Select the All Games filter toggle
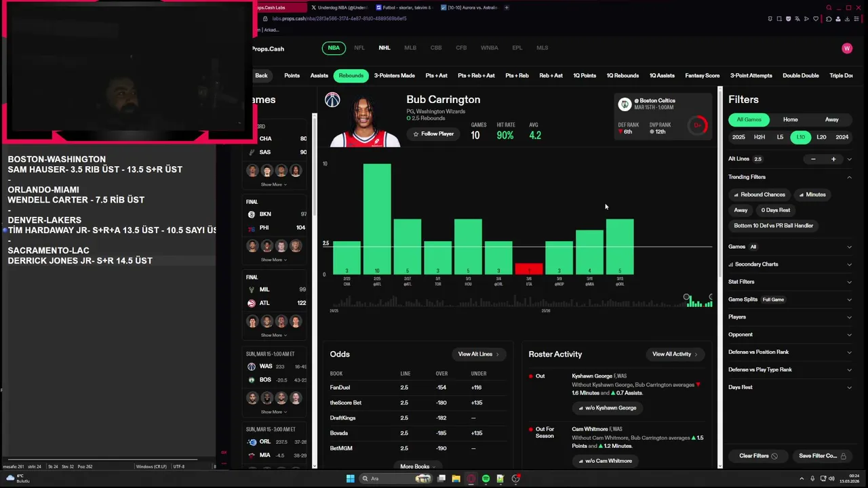868x488 pixels. 749,120
